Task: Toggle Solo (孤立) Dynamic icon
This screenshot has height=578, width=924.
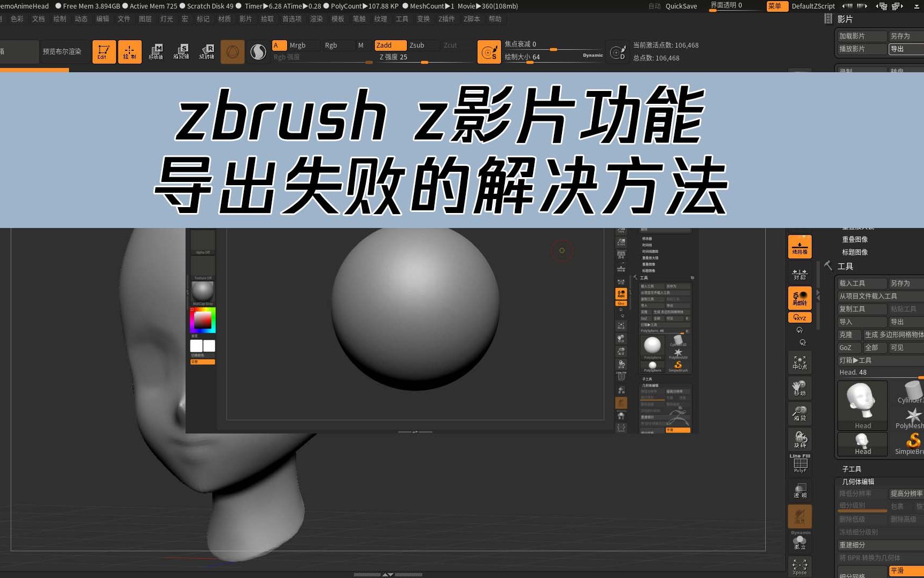Action: (800, 541)
